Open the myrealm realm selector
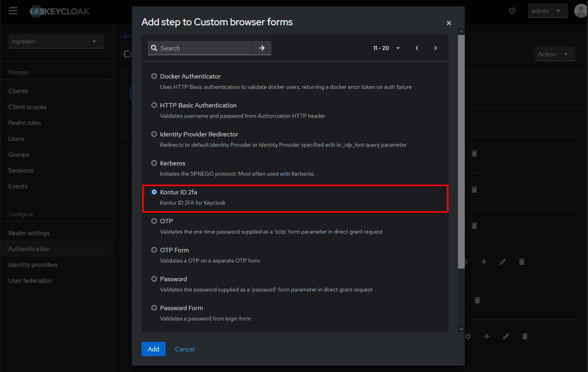This screenshot has width=588, height=372. click(x=56, y=41)
